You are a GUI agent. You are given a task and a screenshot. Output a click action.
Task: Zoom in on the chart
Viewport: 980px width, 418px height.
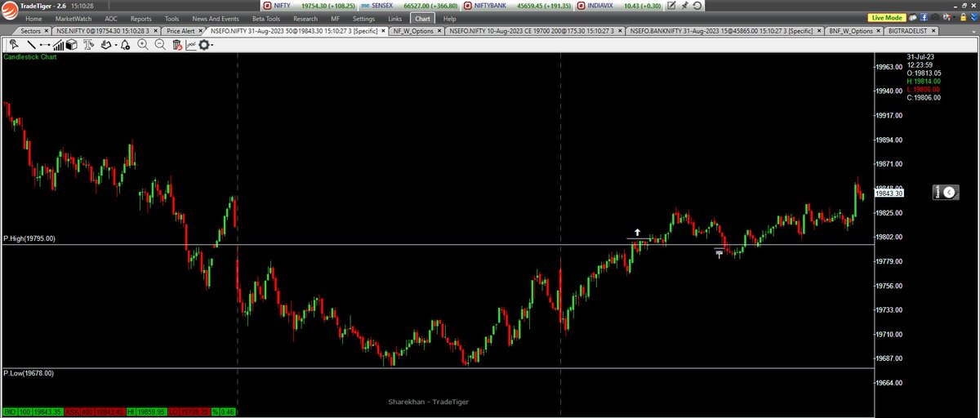[x=143, y=45]
